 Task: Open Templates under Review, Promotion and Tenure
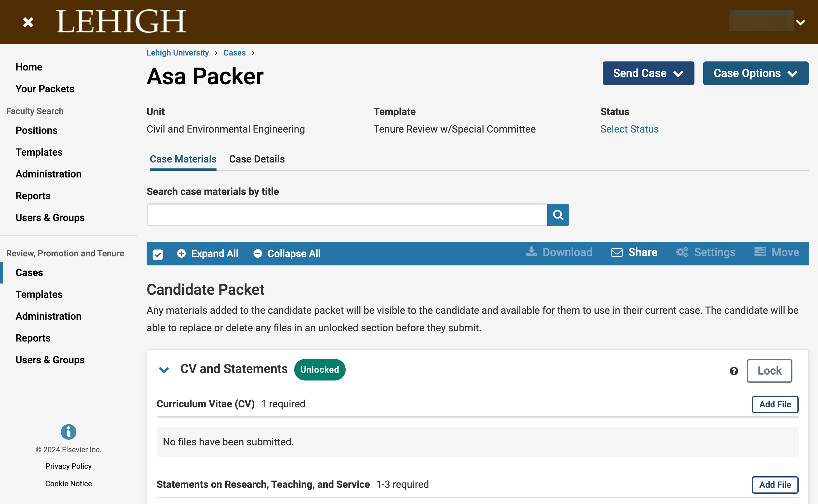click(x=39, y=294)
